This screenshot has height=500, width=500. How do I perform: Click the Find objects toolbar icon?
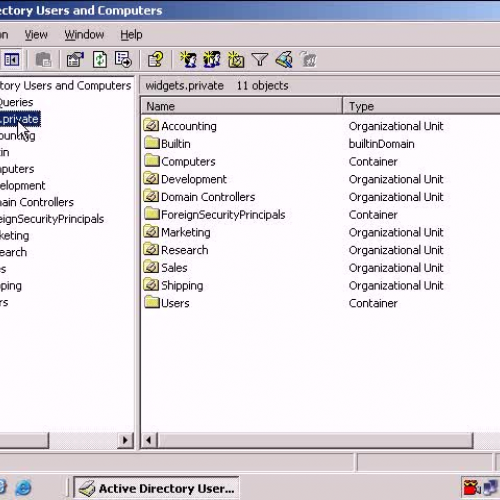pyautogui.click(x=284, y=60)
